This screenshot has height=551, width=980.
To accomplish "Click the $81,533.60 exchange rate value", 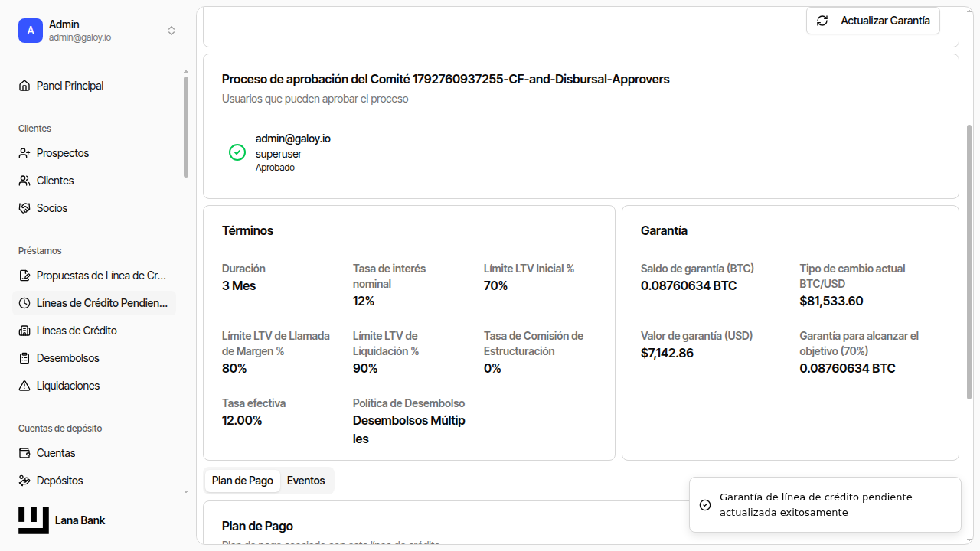I will [x=831, y=301].
